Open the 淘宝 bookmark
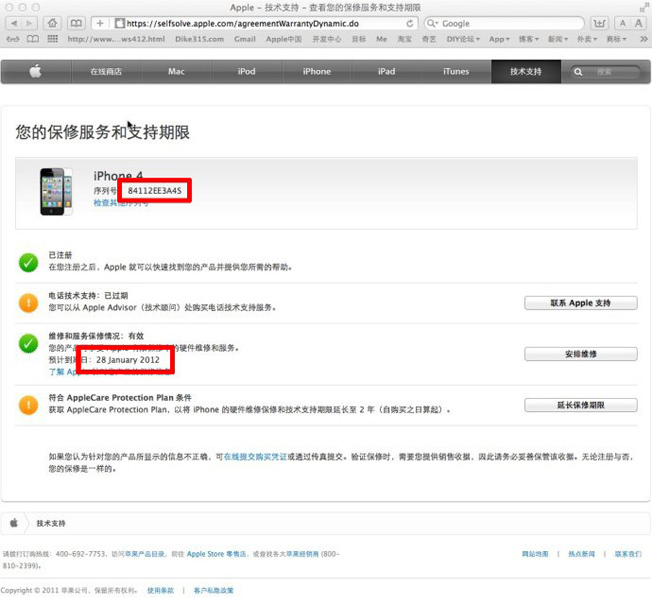This screenshot has height=598, width=652. click(405, 39)
